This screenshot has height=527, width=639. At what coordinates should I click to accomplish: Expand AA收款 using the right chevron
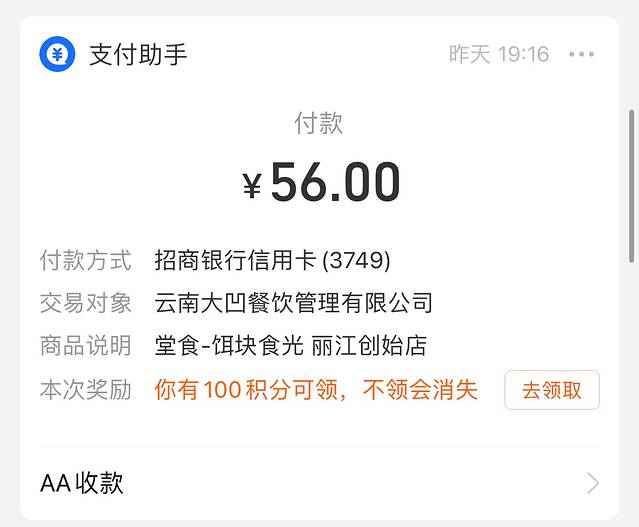593,484
